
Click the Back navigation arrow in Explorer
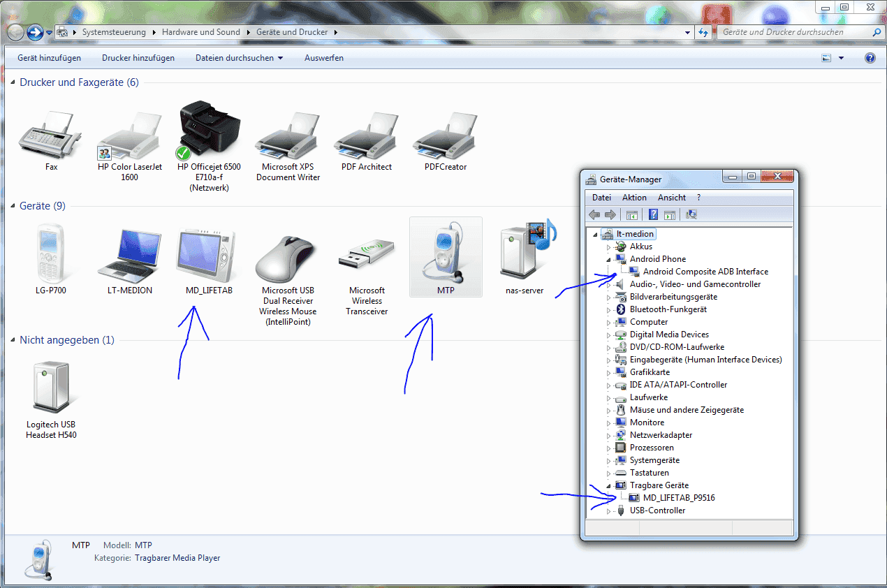[15, 32]
